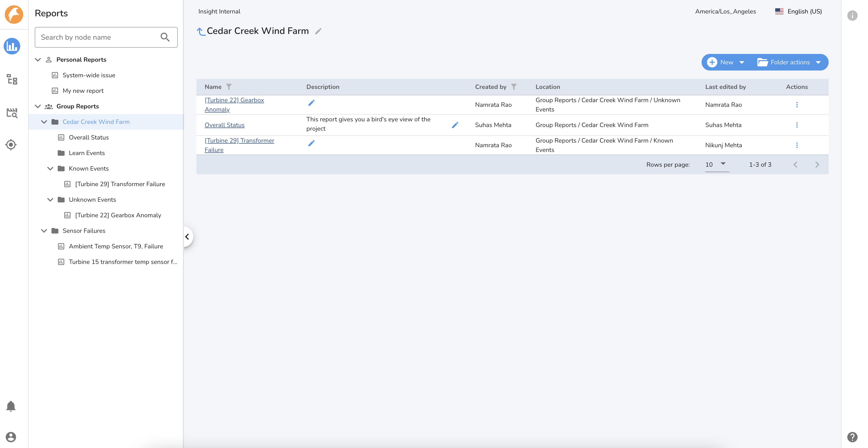Click the orange bird app logo
The image size is (868, 448).
pyautogui.click(x=14, y=15)
